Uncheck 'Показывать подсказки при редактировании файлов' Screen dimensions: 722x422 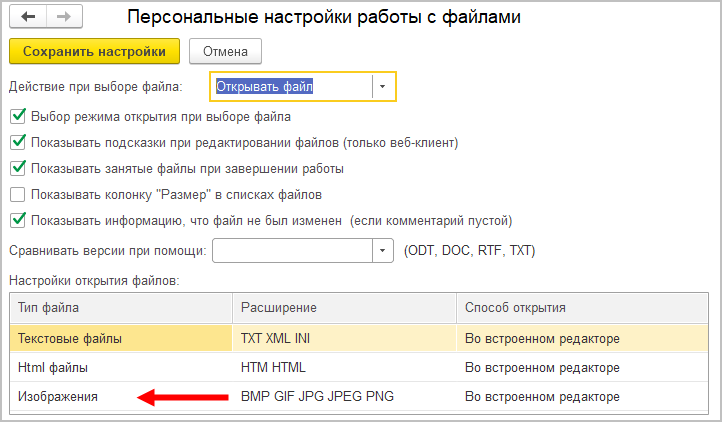pyautogui.click(x=17, y=143)
